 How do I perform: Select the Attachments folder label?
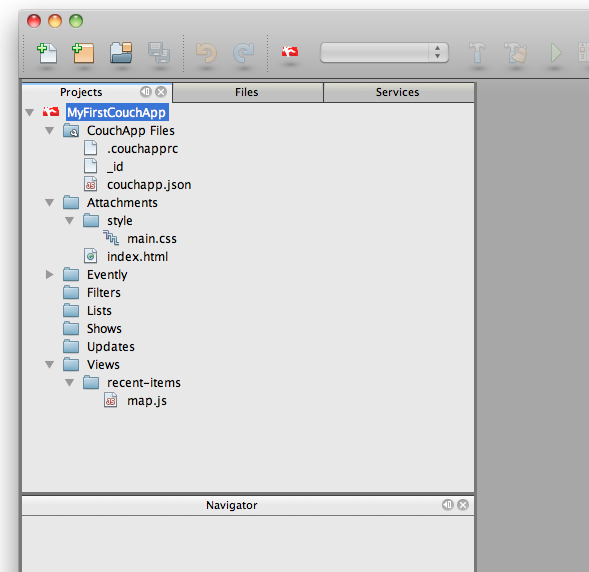pos(122,203)
